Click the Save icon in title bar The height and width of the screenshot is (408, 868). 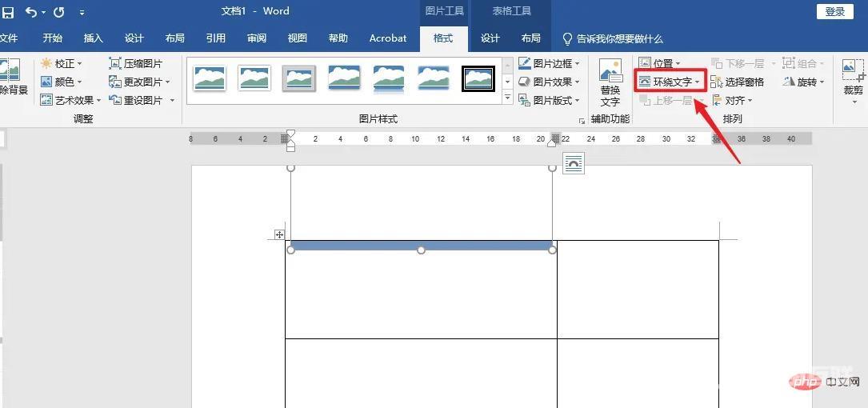[x=9, y=12]
